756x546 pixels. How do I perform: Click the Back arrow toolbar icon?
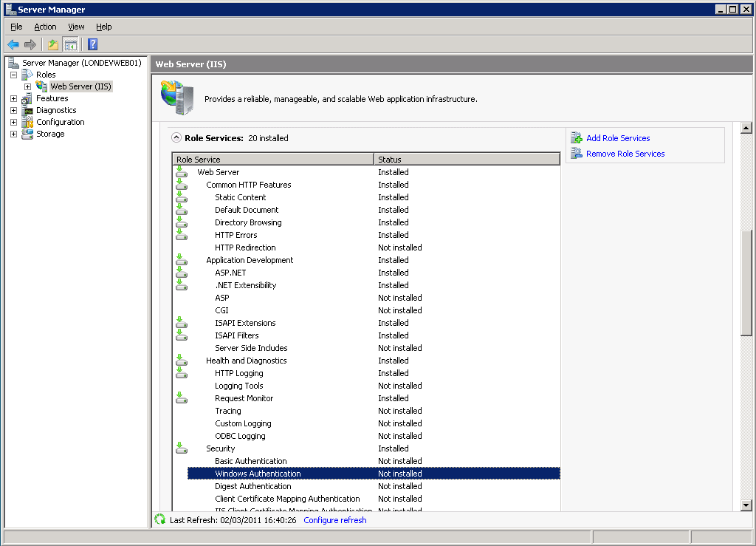(13, 45)
